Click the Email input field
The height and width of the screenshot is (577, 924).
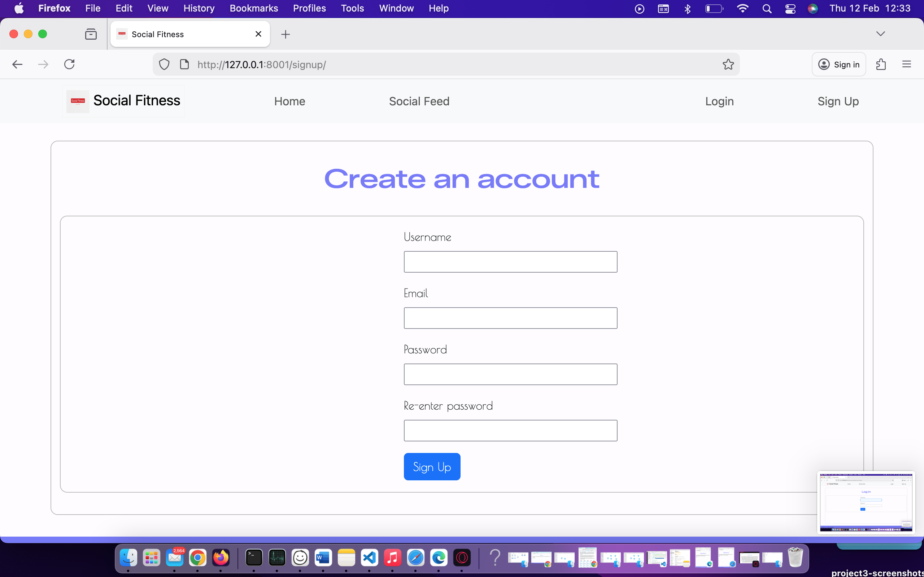click(x=510, y=318)
